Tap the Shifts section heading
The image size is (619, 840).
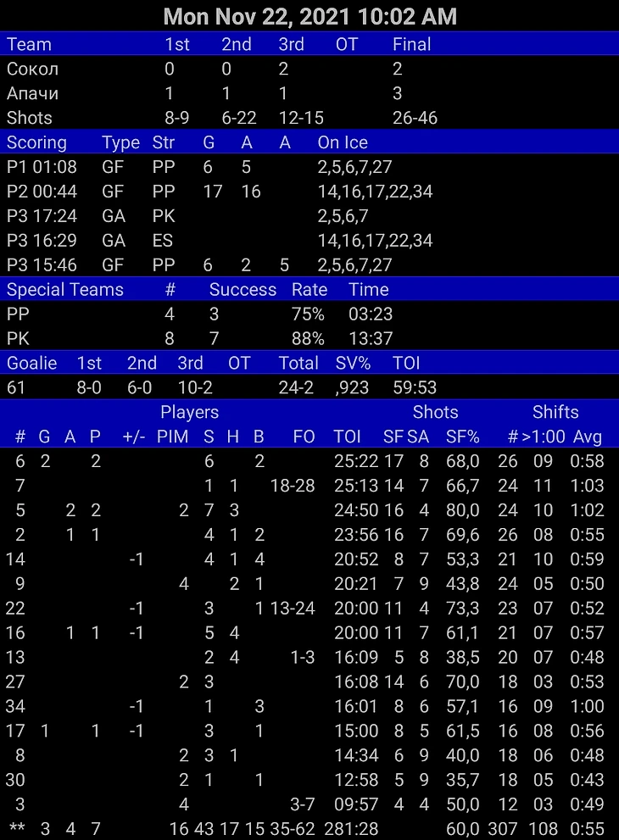[555, 413]
